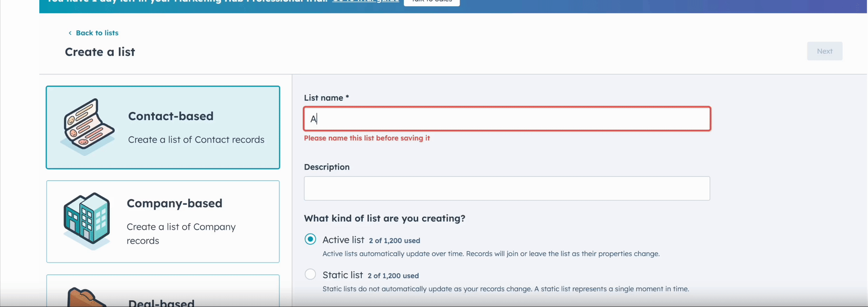Pick the Deal-based list type heading

pyautogui.click(x=161, y=303)
